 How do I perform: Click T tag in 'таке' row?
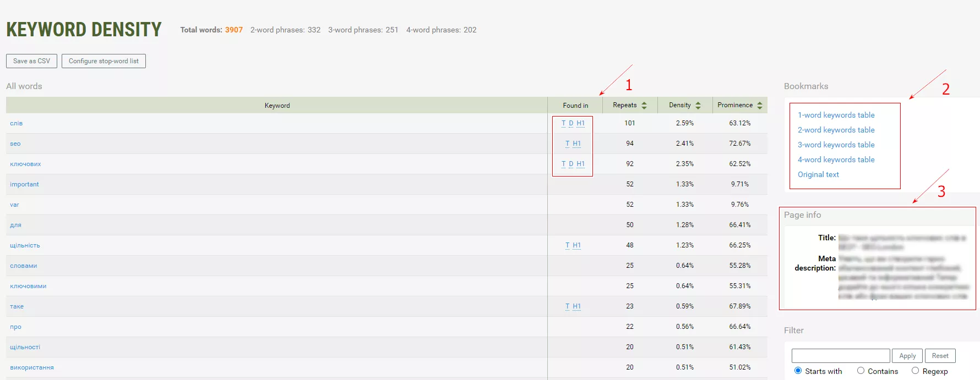tap(567, 306)
